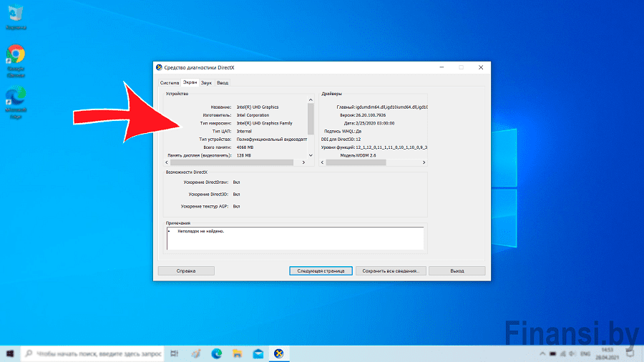The image size is (644, 362).
Task: Open the clock and date flyout
Action: tap(607, 353)
